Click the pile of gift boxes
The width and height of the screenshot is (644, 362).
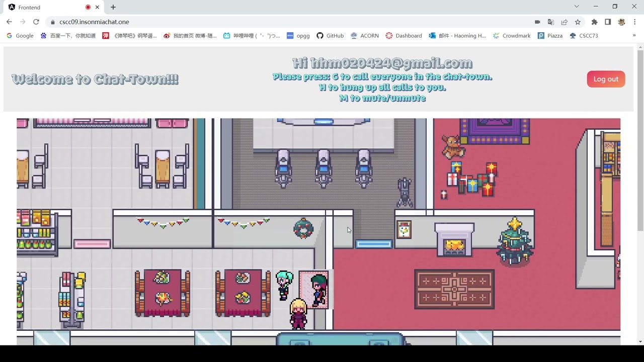pyautogui.click(x=471, y=180)
